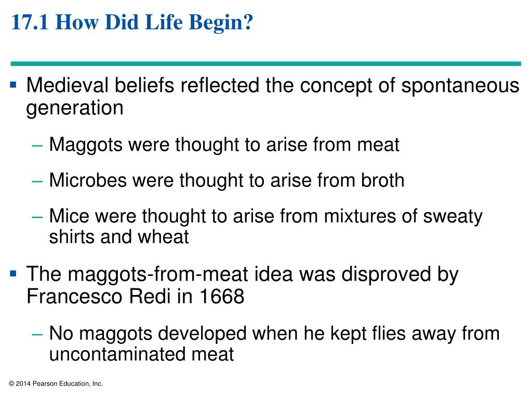Click the dash before 'Maggots were thought'

click(37, 146)
